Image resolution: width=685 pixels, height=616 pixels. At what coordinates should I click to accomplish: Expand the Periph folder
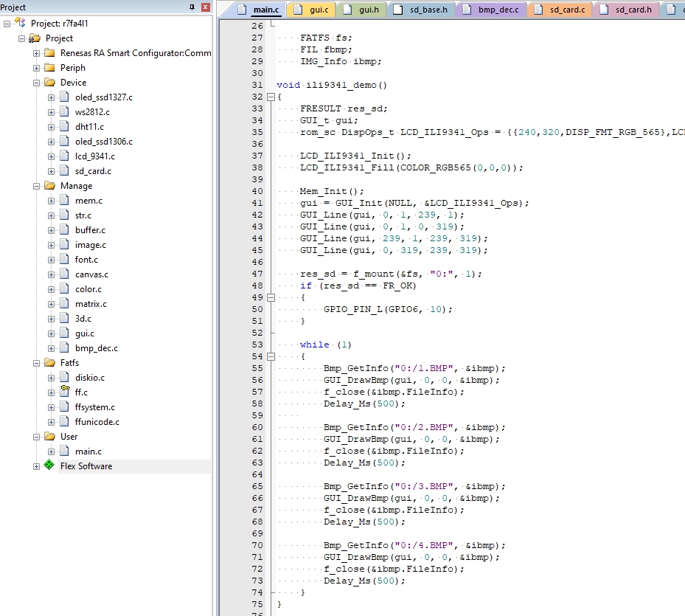(x=36, y=68)
